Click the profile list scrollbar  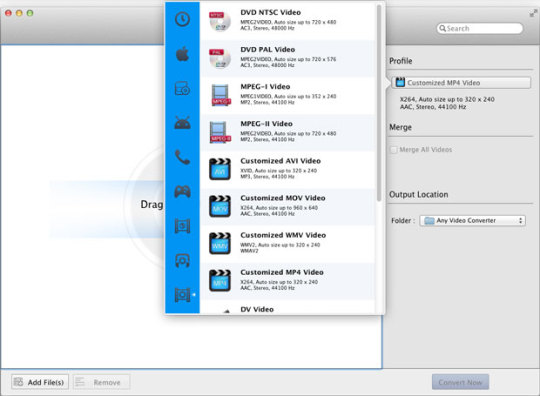(x=379, y=103)
